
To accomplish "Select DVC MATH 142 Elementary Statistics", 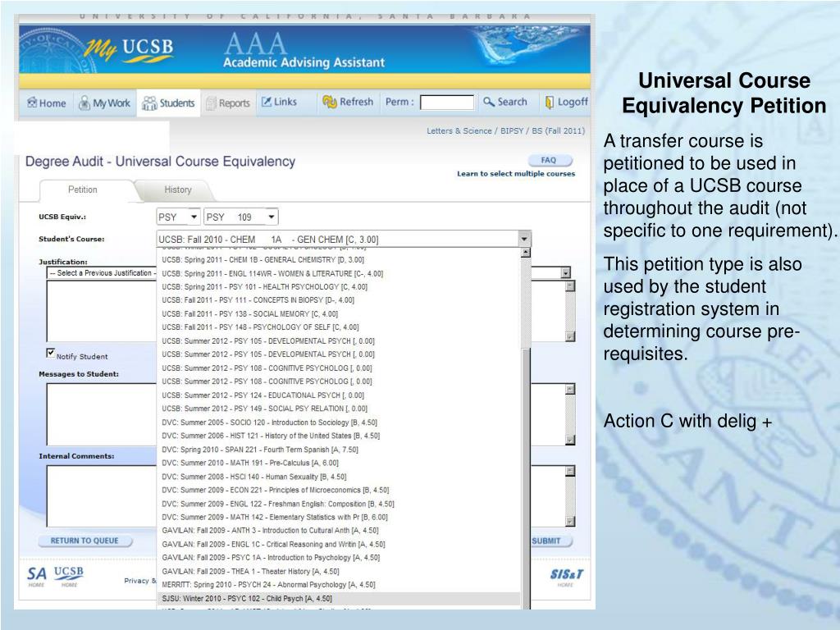I will coord(339,517).
